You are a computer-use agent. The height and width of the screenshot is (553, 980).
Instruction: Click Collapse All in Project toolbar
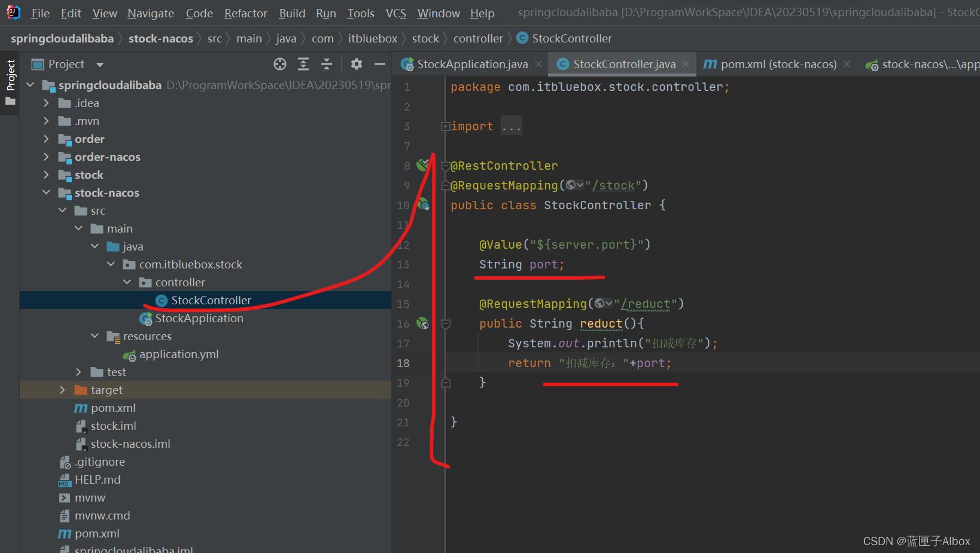327,64
